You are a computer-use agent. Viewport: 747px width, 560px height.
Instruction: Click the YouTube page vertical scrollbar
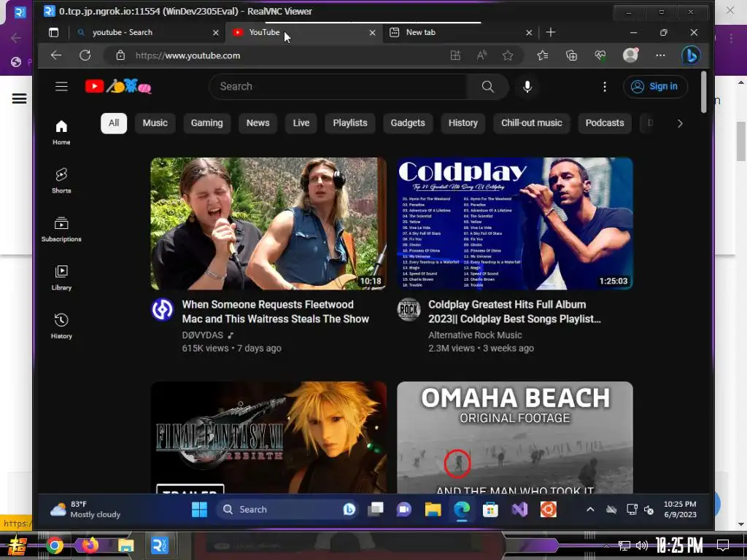[704, 93]
